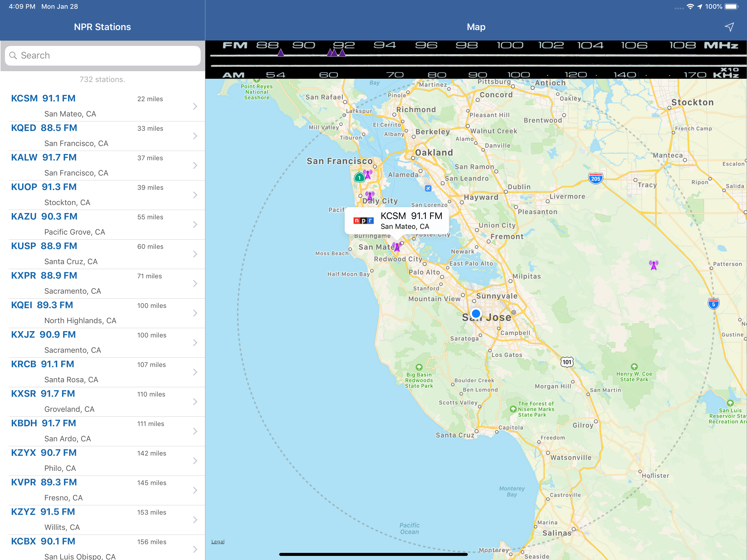Open KAZU 90.3 FM row chevron
Image resolution: width=747 pixels, height=560 pixels.
pos(195,224)
